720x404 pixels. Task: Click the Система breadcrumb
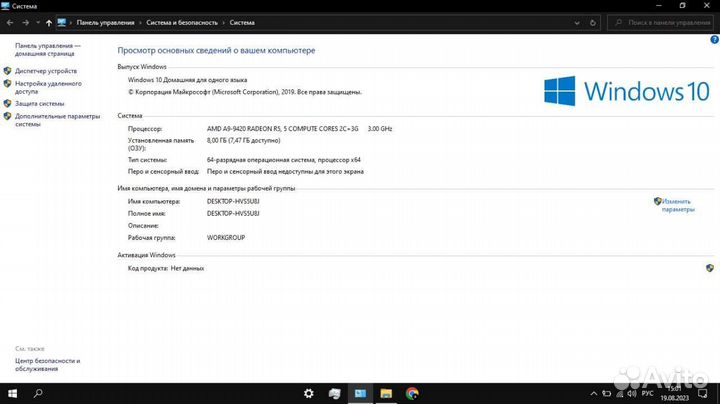[x=242, y=22]
